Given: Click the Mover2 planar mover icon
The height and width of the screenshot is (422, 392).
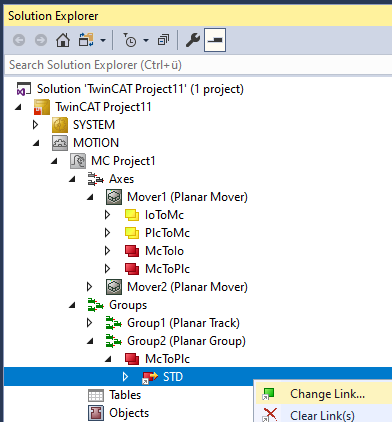Looking at the screenshot, I should click(x=114, y=287).
